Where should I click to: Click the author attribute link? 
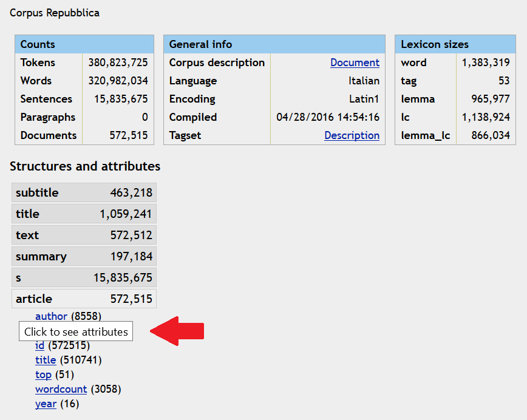pyautogui.click(x=51, y=316)
